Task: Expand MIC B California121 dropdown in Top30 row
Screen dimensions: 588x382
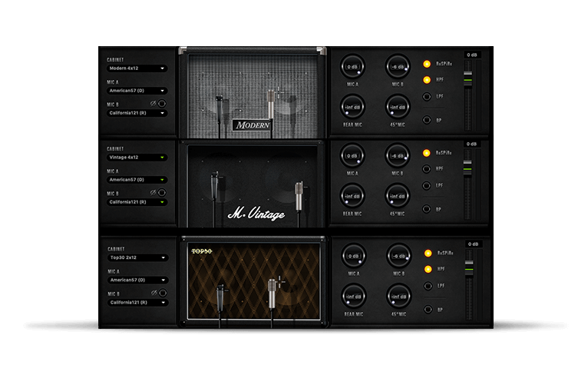Action: tap(137, 303)
